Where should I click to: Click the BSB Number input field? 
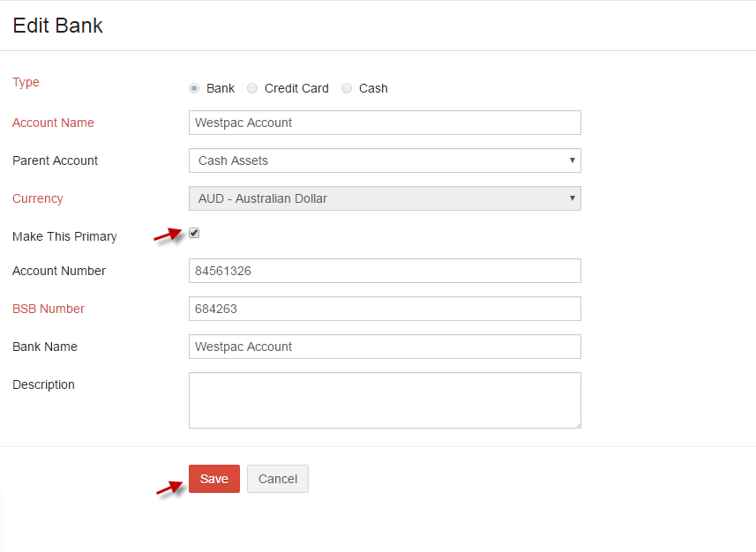point(385,309)
